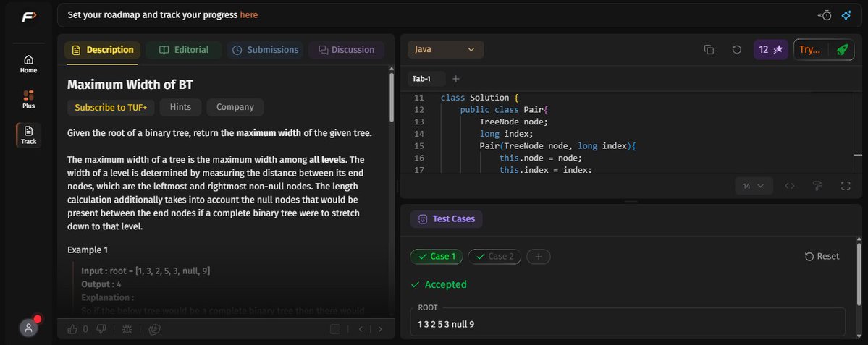
Task: Report a bug with the bug icon
Action: click(127, 329)
